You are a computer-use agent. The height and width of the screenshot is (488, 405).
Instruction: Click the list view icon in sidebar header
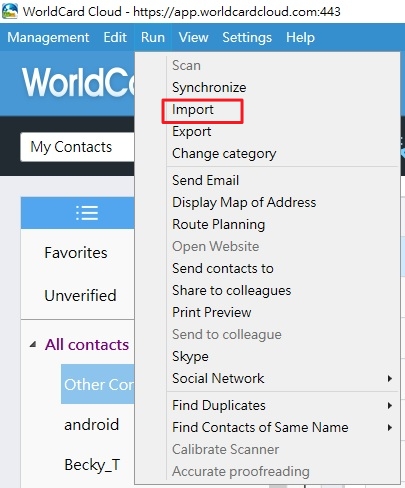click(87, 213)
